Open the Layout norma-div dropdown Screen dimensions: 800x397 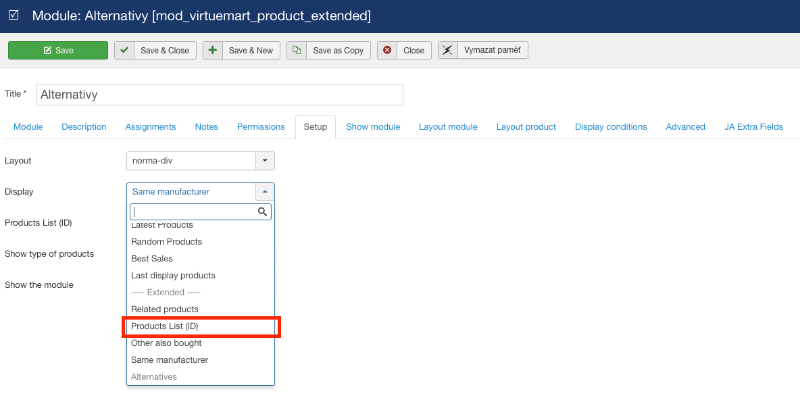(200, 161)
